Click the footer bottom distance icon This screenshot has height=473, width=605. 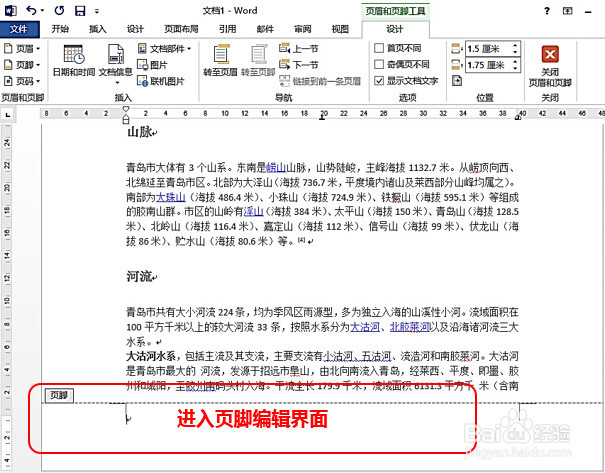click(457, 65)
